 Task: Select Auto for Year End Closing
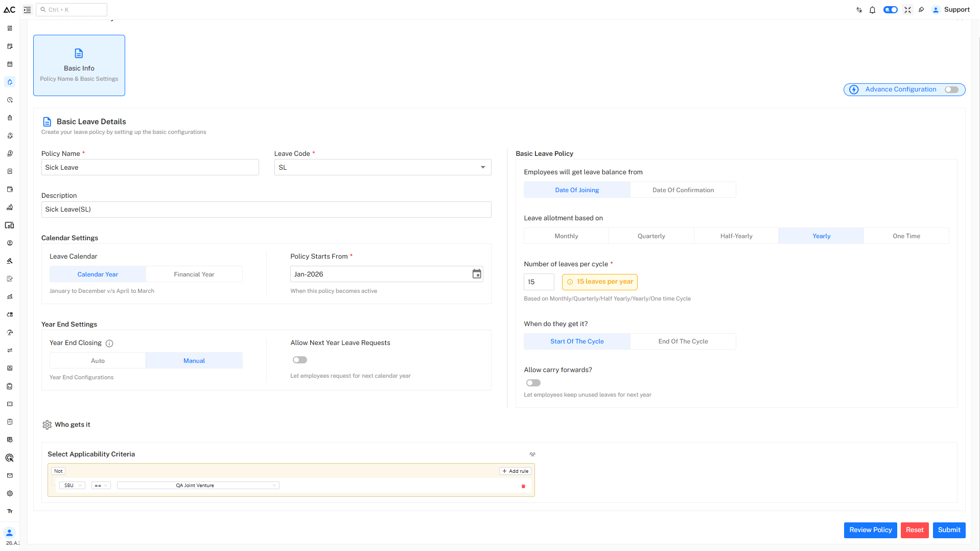pyautogui.click(x=98, y=361)
